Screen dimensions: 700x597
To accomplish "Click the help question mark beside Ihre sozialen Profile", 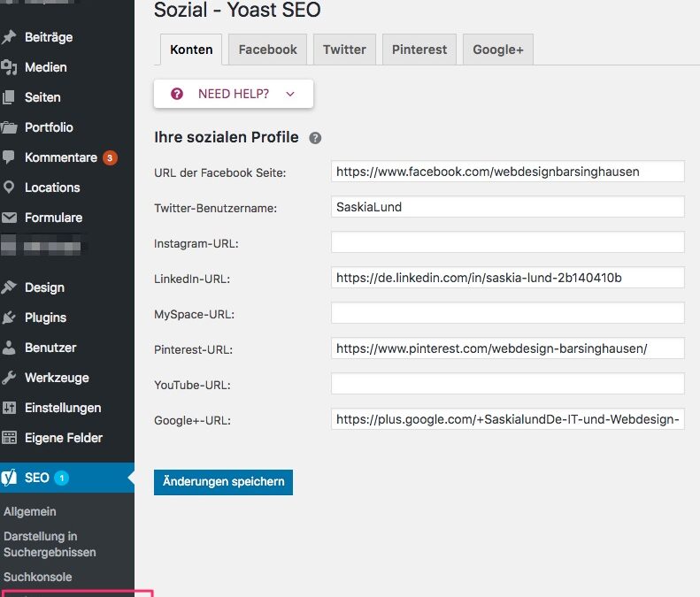I will click(x=315, y=138).
